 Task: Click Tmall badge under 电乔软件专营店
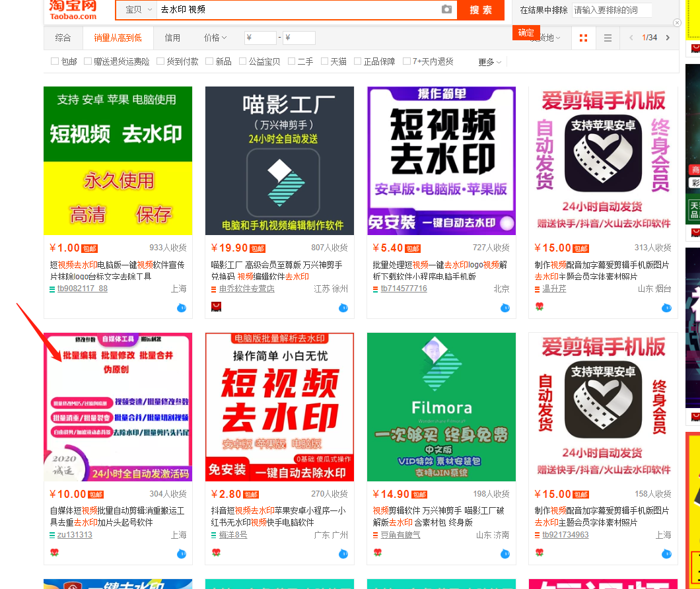tap(216, 307)
